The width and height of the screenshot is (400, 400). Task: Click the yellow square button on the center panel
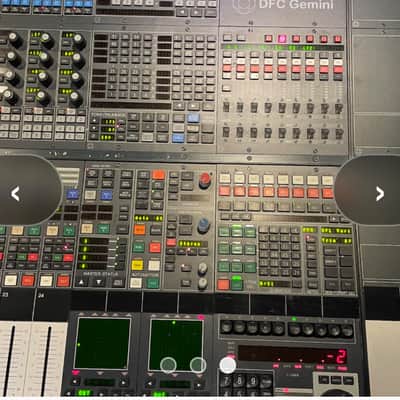(x=137, y=265)
